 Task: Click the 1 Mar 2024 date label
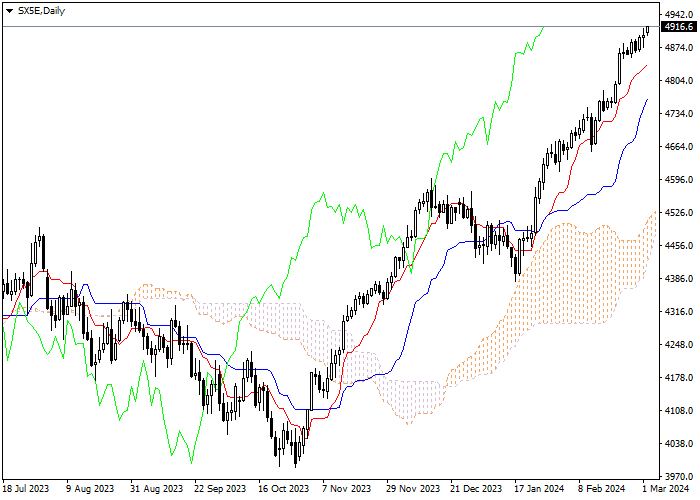(x=666, y=489)
